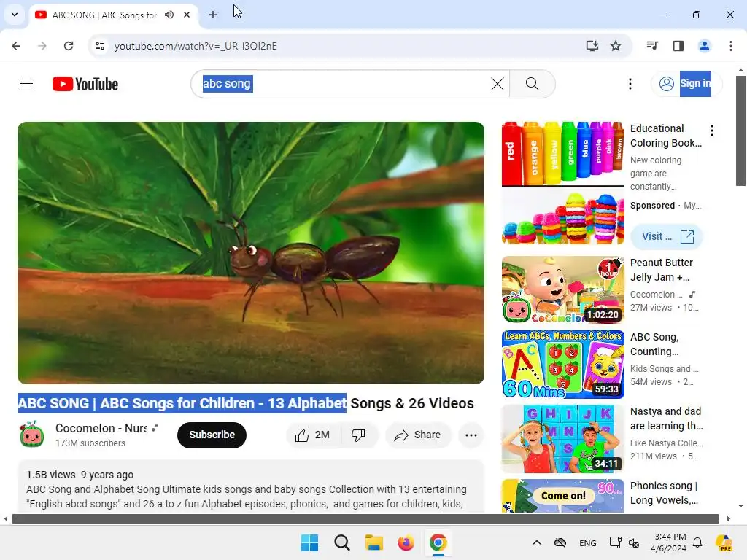Open the YouTube hamburger guide menu
This screenshot has width=747, height=560.
pos(26,84)
